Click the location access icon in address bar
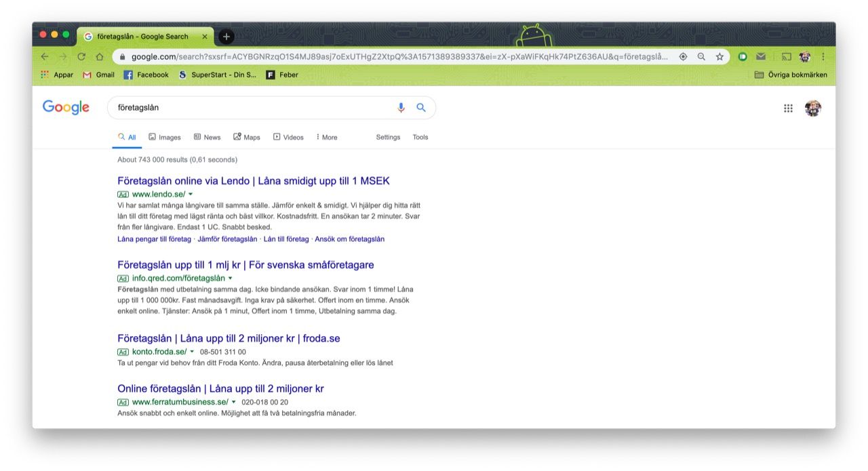The image size is (868, 471). coord(683,57)
